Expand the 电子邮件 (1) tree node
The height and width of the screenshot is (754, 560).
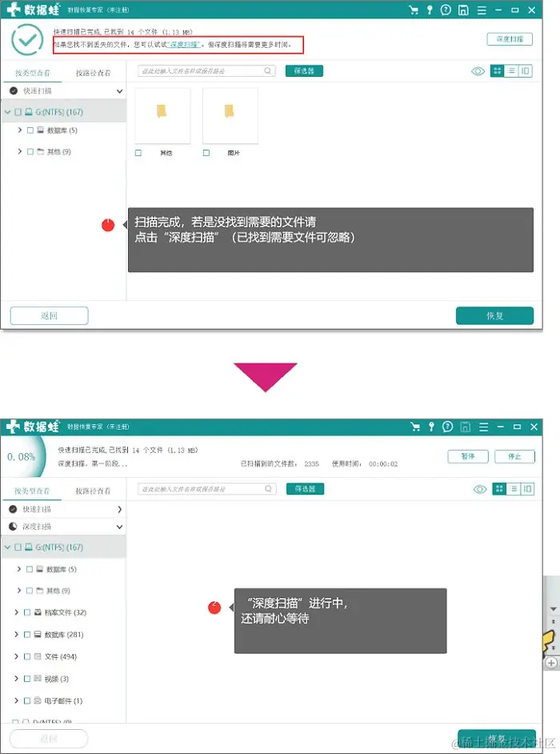click(x=16, y=700)
